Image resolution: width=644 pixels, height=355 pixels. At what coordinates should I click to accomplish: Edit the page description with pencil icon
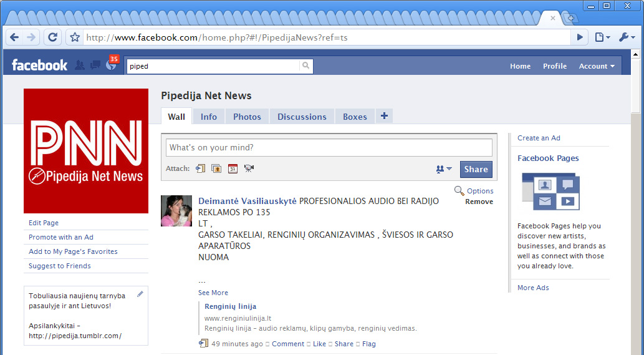coord(140,294)
